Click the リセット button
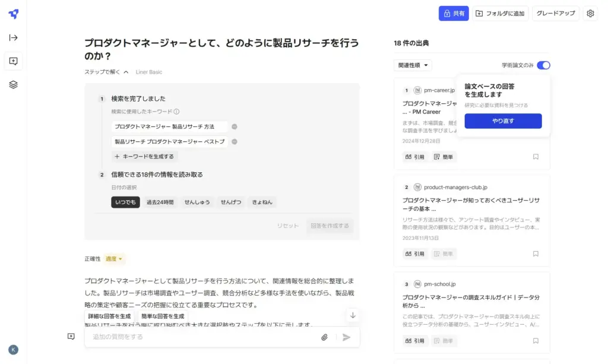 (x=287, y=226)
